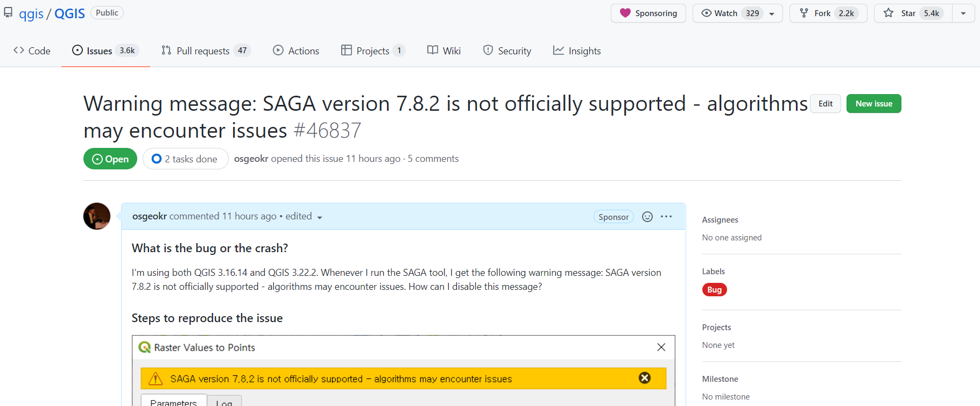Click the red Bug label
The height and width of the screenshot is (406, 980).
click(715, 290)
